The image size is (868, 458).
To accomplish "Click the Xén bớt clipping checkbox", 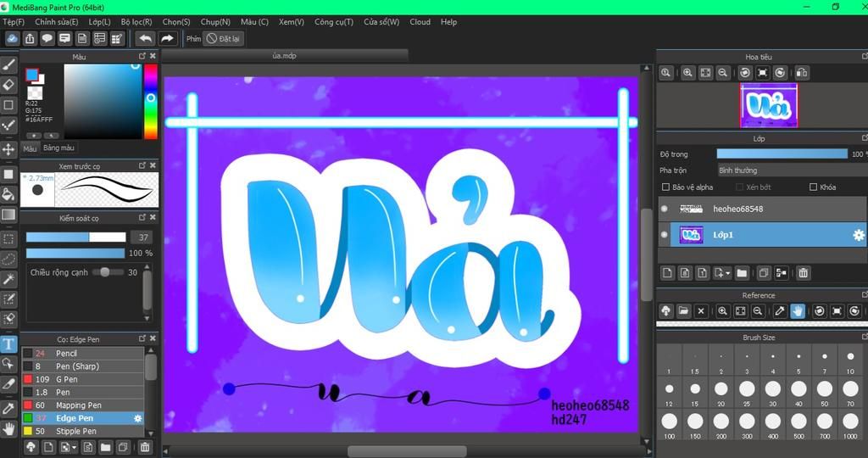I will pos(739,187).
